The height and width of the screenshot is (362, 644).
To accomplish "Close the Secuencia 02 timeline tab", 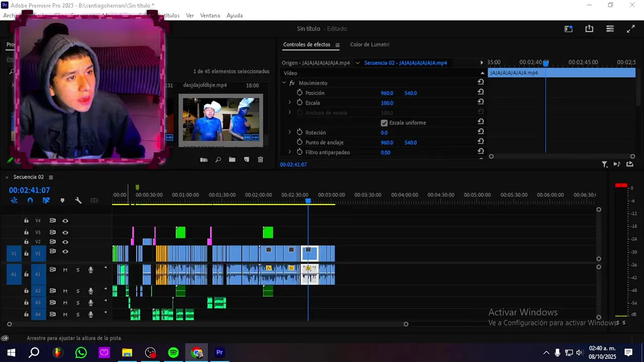I will point(7,177).
